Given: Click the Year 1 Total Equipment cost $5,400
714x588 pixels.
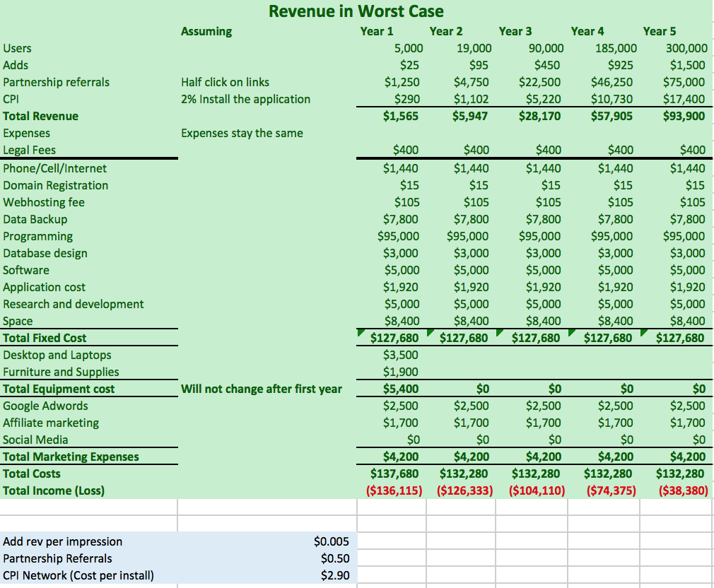Looking at the screenshot, I should click(x=400, y=389).
